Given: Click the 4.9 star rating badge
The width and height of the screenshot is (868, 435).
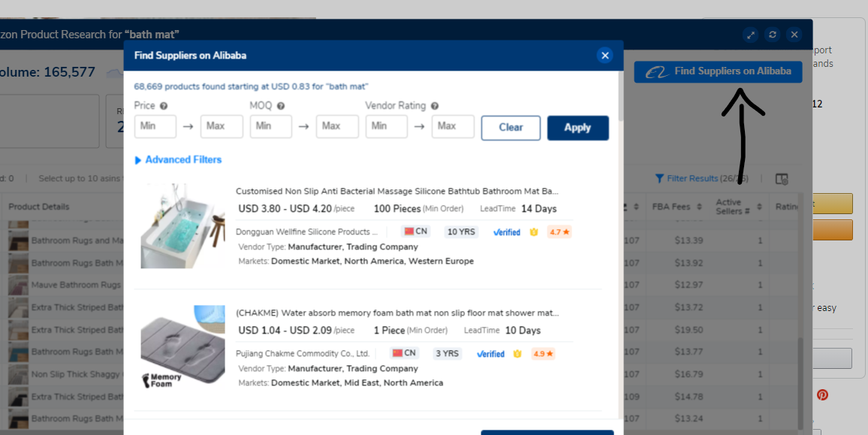Looking at the screenshot, I should tap(543, 354).
